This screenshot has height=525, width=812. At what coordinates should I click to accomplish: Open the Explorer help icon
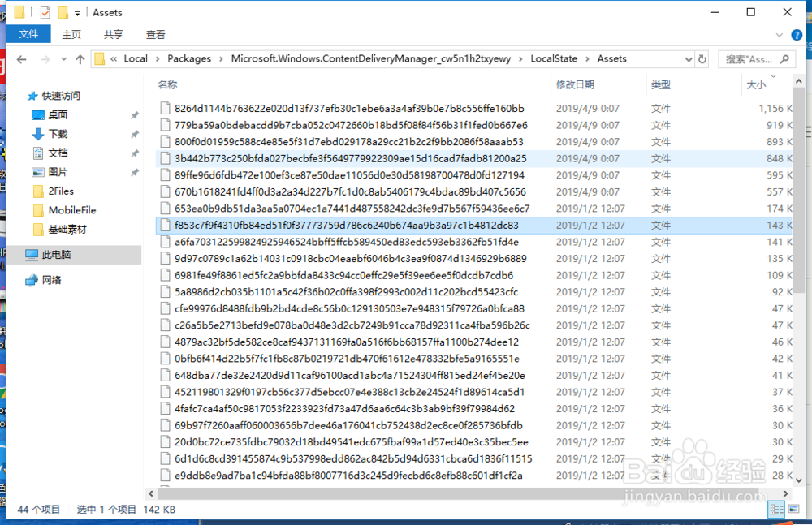[x=797, y=35]
